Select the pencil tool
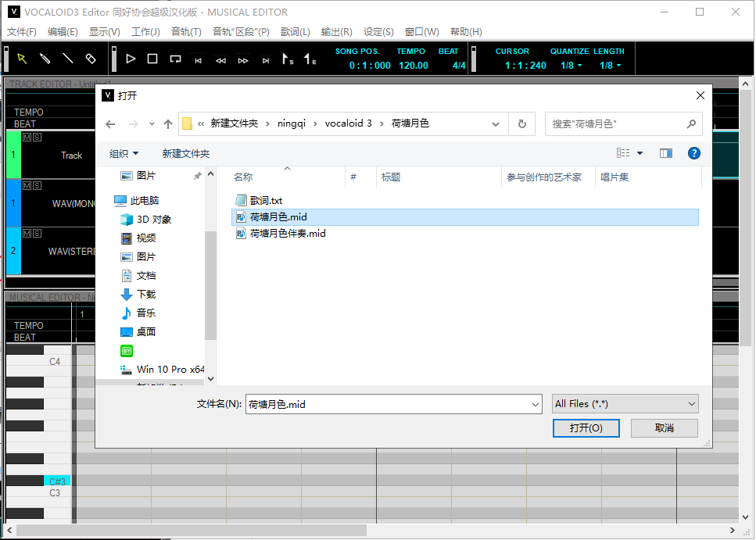The height and width of the screenshot is (540, 756). [45, 59]
